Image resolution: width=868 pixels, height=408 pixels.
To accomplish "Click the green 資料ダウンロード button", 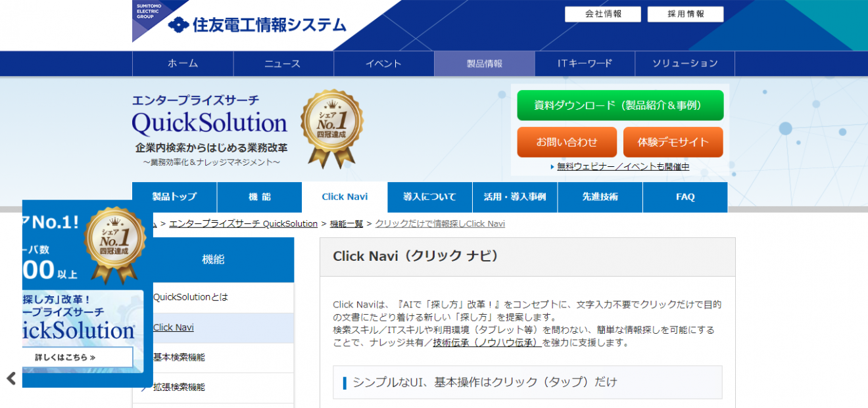I will coord(620,105).
